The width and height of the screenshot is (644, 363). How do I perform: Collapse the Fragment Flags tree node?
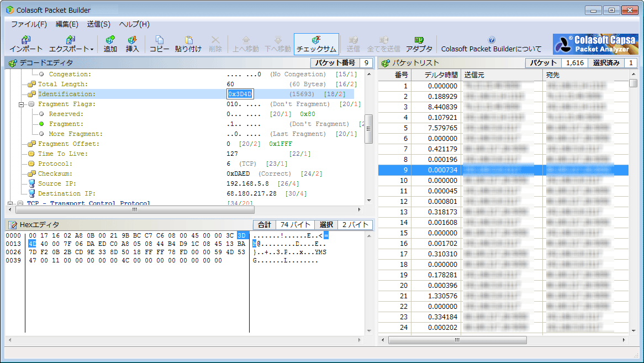coord(22,104)
